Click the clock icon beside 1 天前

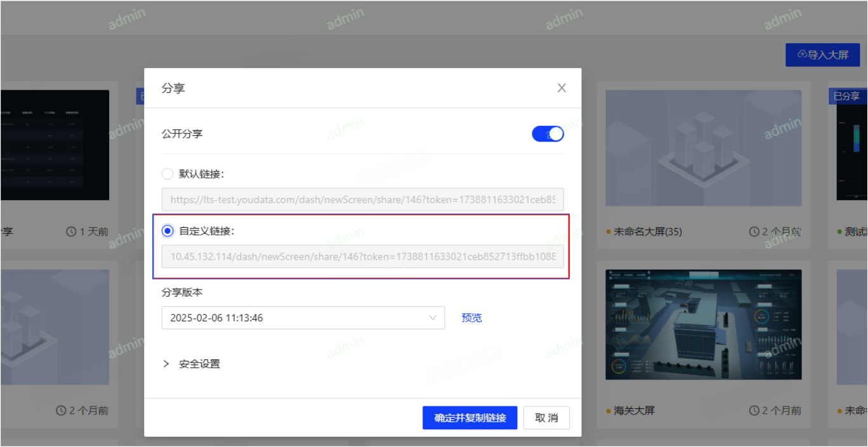tap(72, 232)
